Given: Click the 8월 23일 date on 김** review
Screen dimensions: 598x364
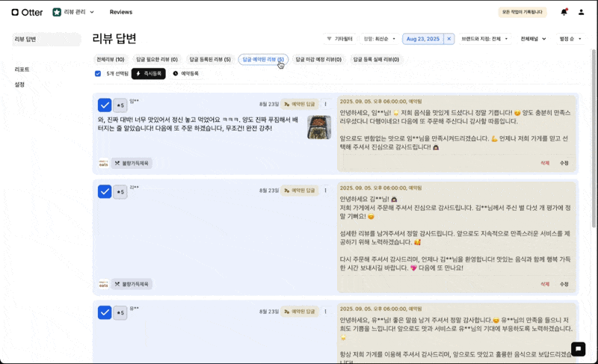Looking at the screenshot, I should click(269, 190).
